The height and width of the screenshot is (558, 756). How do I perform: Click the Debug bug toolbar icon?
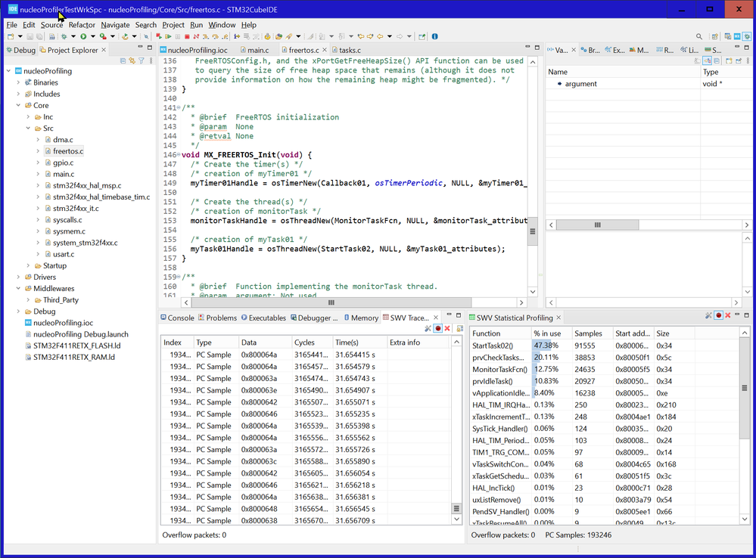coord(64,36)
